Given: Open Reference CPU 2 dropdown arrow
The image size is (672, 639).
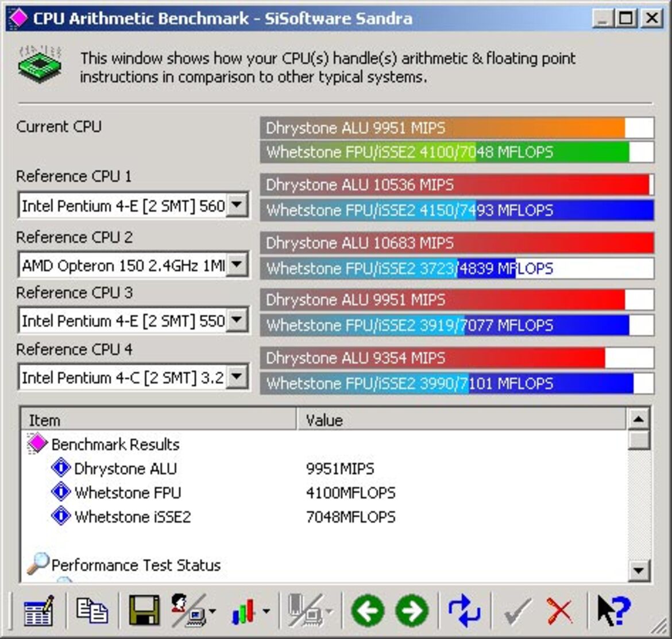Looking at the screenshot, I should [x=237, y=265].
